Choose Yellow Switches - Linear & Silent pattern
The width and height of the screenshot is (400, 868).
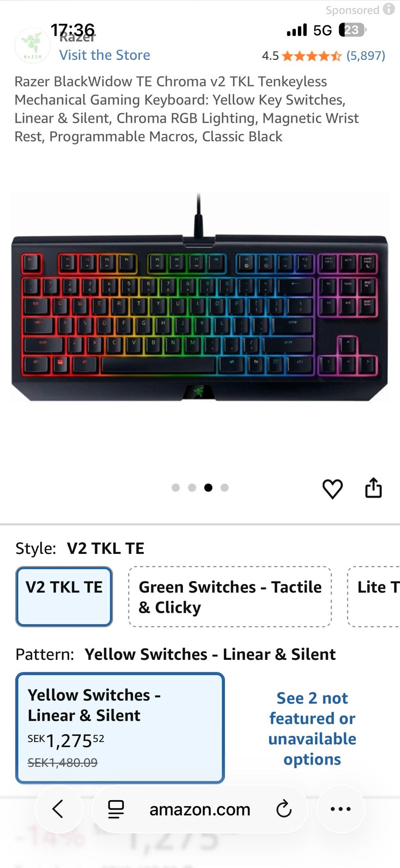[120, 727]
